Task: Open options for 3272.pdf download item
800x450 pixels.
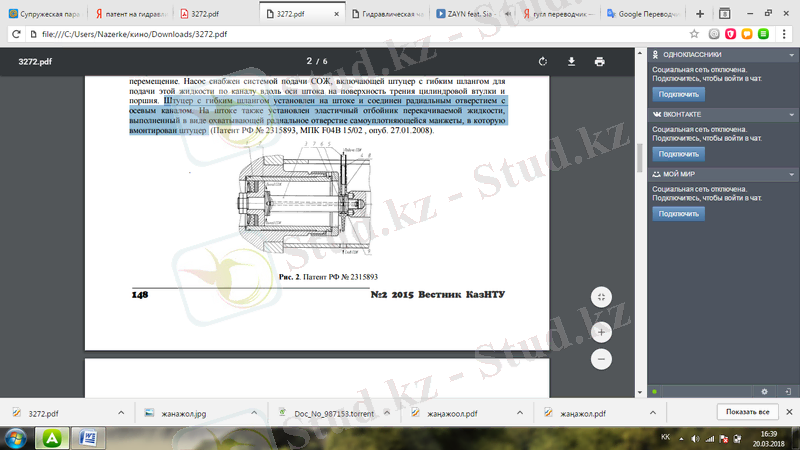Action: pyautogui.click(x=121, y=412)
